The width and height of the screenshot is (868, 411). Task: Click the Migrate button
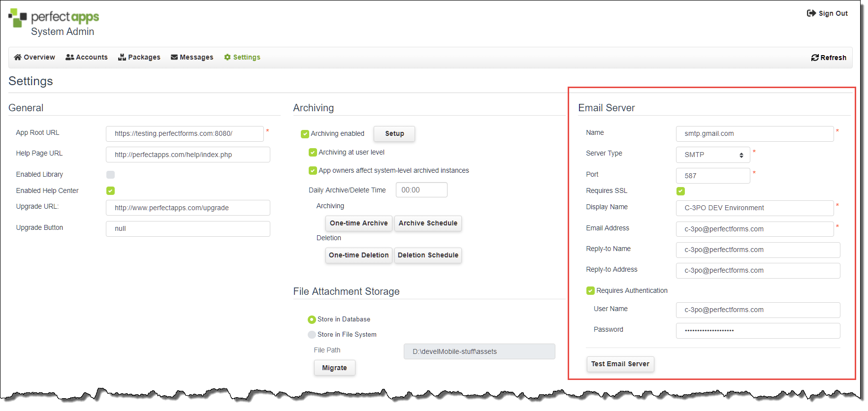[x=335, y=368]
